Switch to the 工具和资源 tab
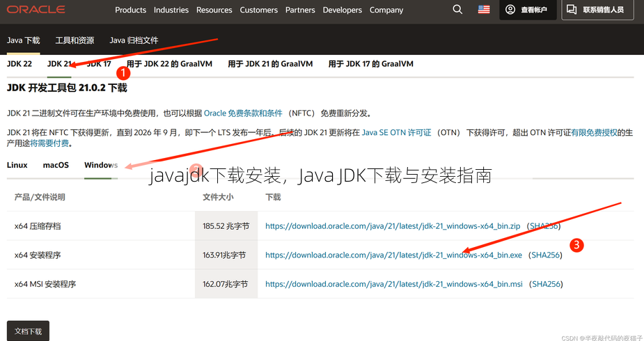 coord(74,40)
